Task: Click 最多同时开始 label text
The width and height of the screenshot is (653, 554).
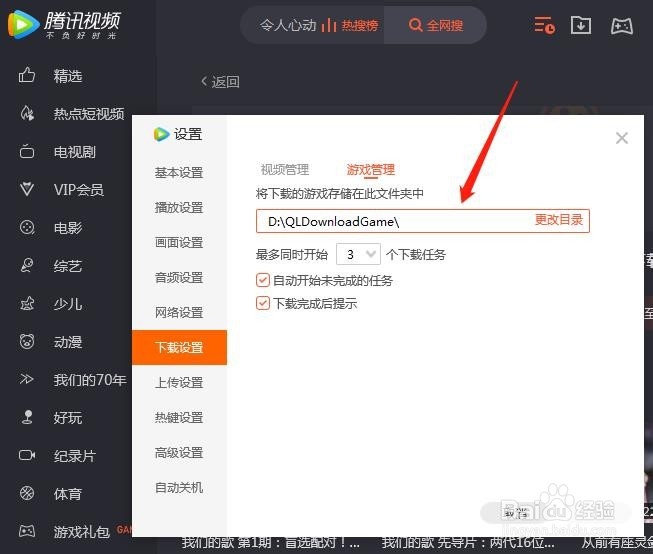Action: 292,254
